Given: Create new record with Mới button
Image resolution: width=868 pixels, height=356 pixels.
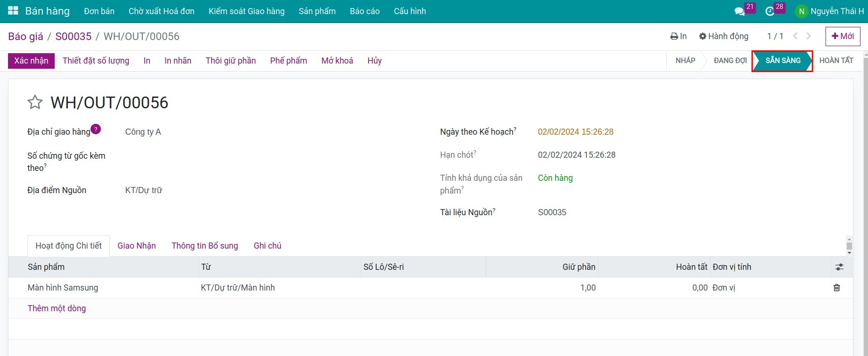Looking at the screenshot, I should 843,36.
